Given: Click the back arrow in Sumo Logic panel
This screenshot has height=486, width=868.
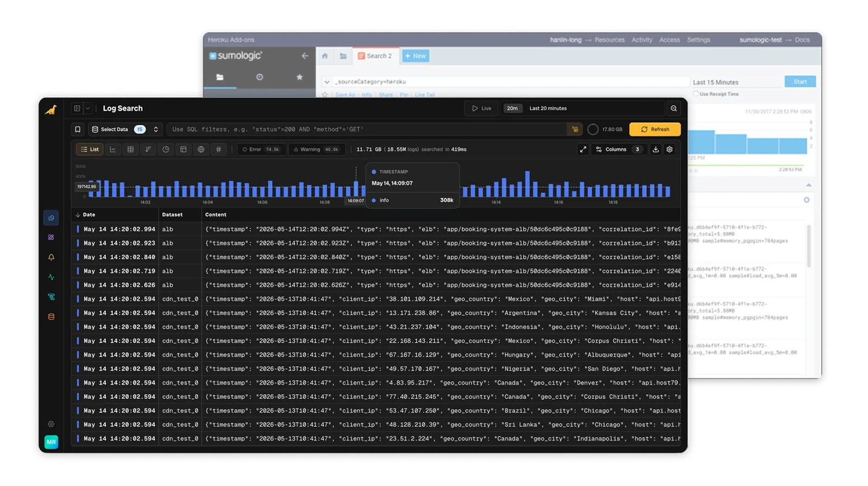Looking at the screenshot, I should [x=305, y=56].
